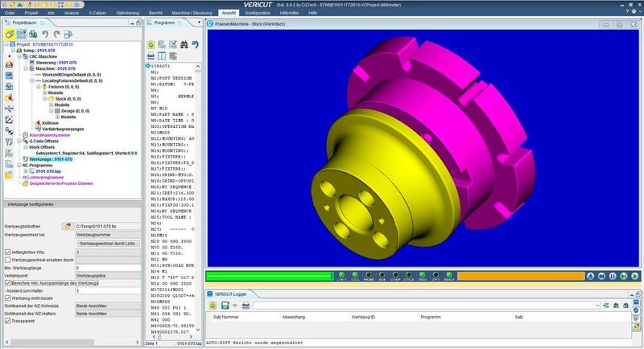Click the split-view icon in Programm toolbar
This screenshot has width=644, height=349.
pyautogui.click(x=162, y=55)
